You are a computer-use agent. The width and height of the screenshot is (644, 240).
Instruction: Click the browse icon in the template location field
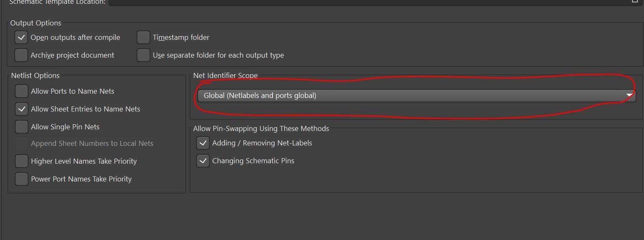pyautogui.click(x=635, y=1)
